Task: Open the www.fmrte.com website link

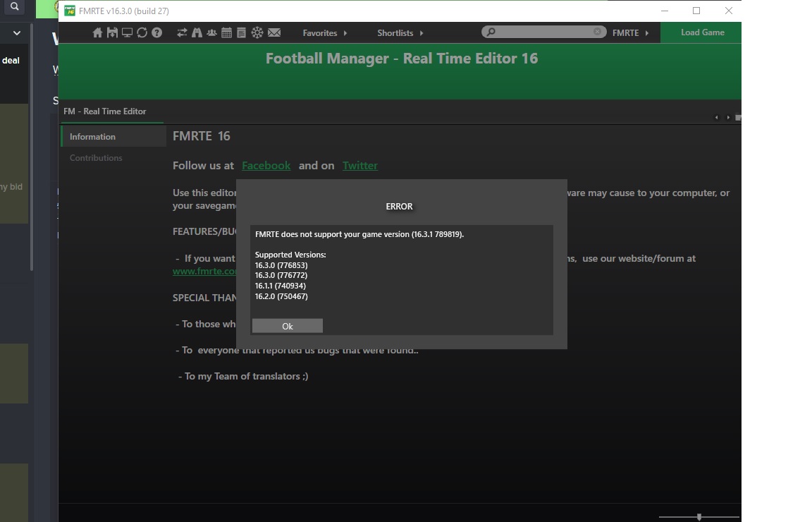Action: (x=204, y=271)
